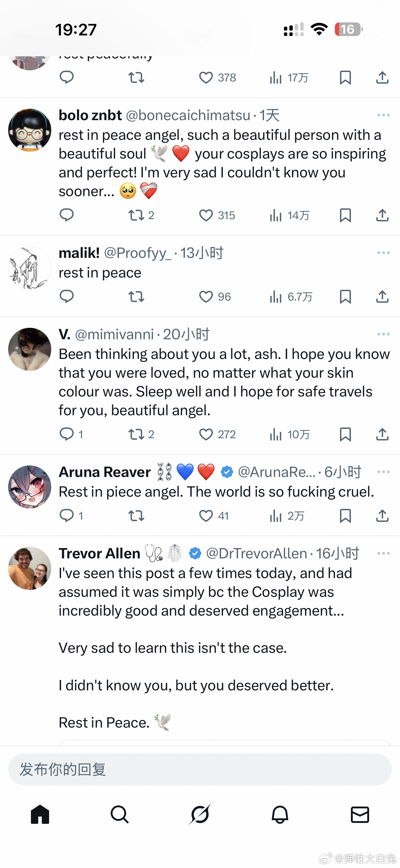Share bolo znbt's reply
The width and height of the screenshot is (400, 868).
(382, 215)
